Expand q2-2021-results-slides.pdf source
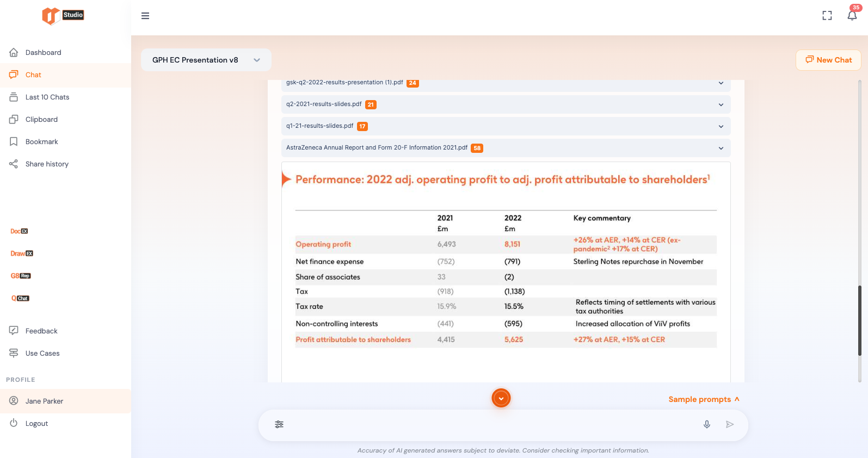Image resolution: width=868 pixels, height=458 pixels. [x=721, y=104]
